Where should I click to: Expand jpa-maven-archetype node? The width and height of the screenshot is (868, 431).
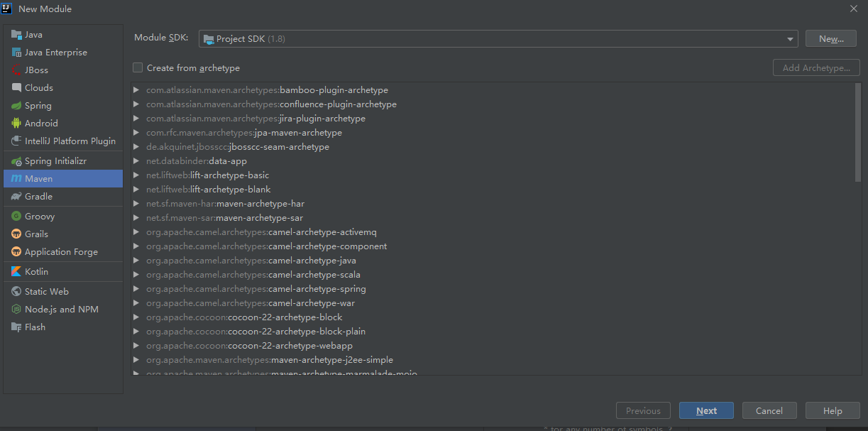136,133
